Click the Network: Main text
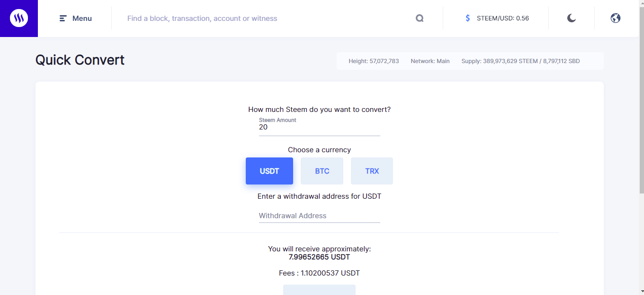The image size is (644, 295). coord(430,61)
